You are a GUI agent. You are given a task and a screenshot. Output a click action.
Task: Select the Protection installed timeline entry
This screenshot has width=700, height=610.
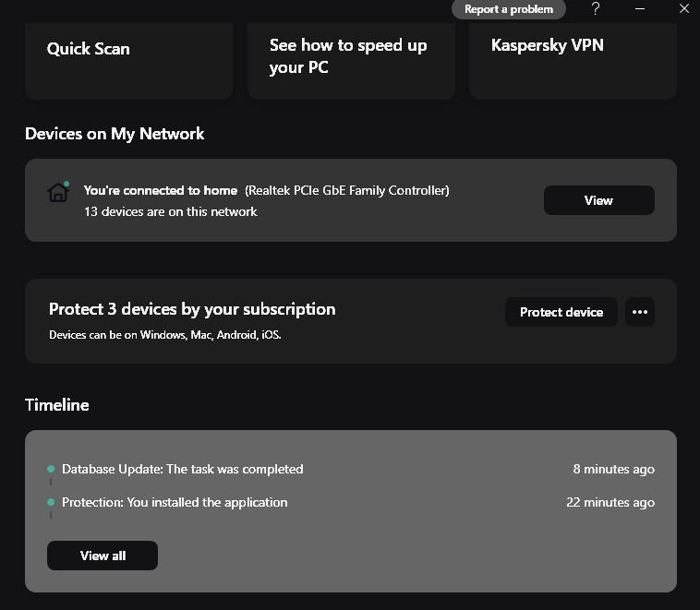coord(175,503)
